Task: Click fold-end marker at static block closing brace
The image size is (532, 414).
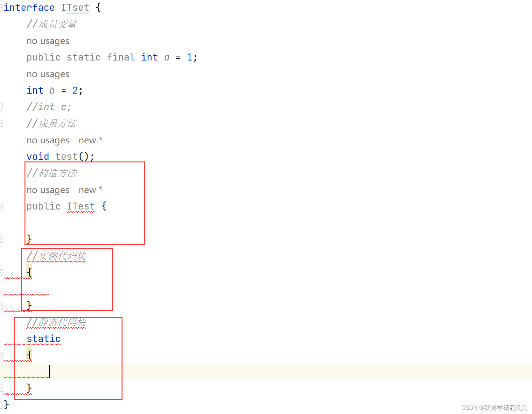Action: (x=1, y=388)
